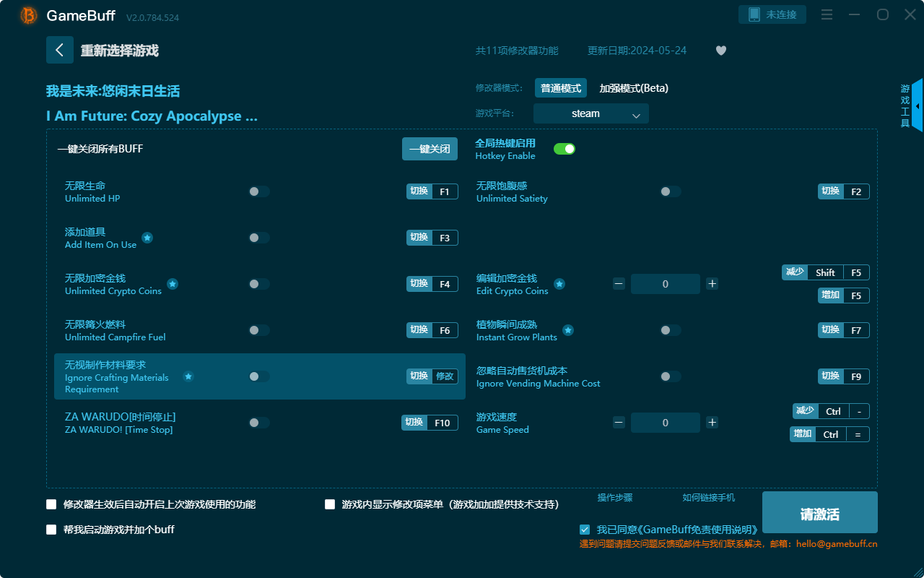Enable Ignore Vending Machine Cost toggle
Image resolution: width=924 pixels, height=578 pixels.
[671, 376]
